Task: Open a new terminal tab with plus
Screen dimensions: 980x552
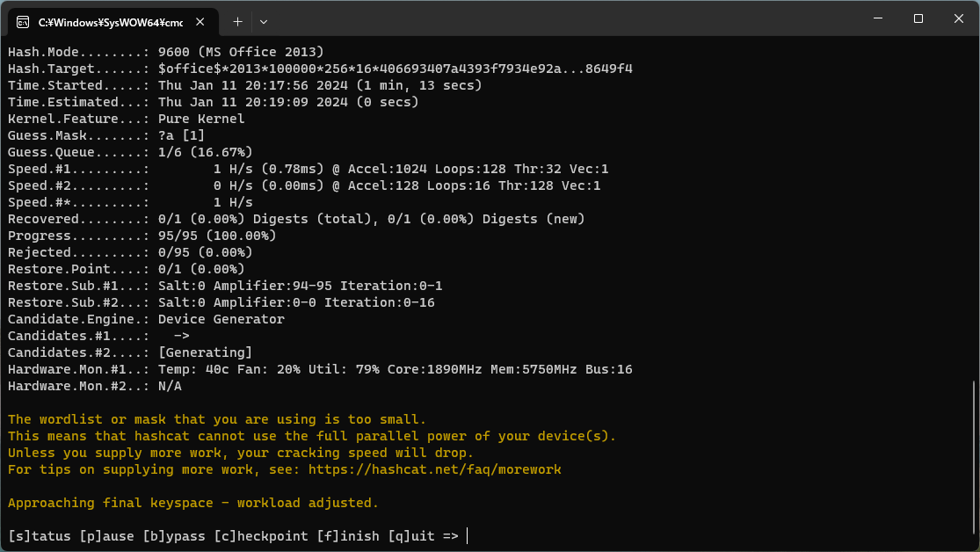Action: click(x=237, y=20)
